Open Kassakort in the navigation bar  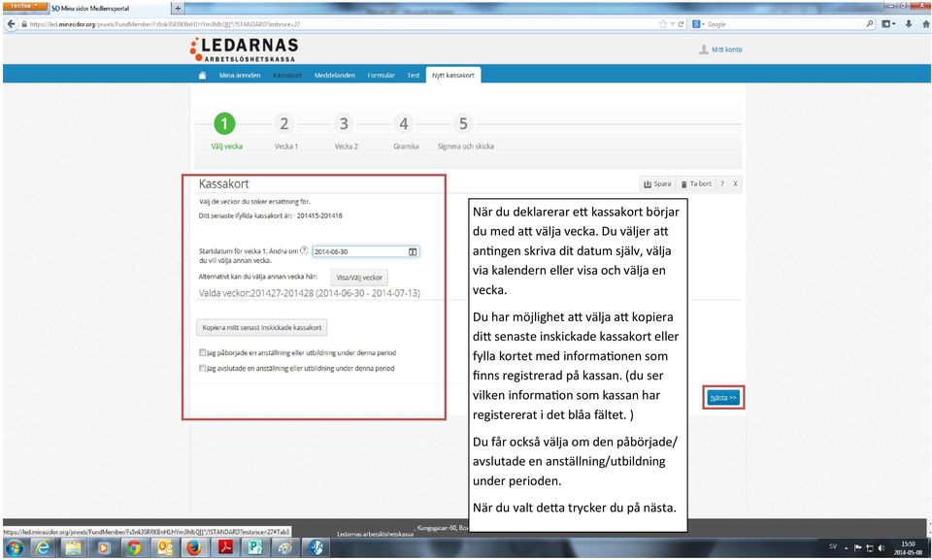pos(287,76)
